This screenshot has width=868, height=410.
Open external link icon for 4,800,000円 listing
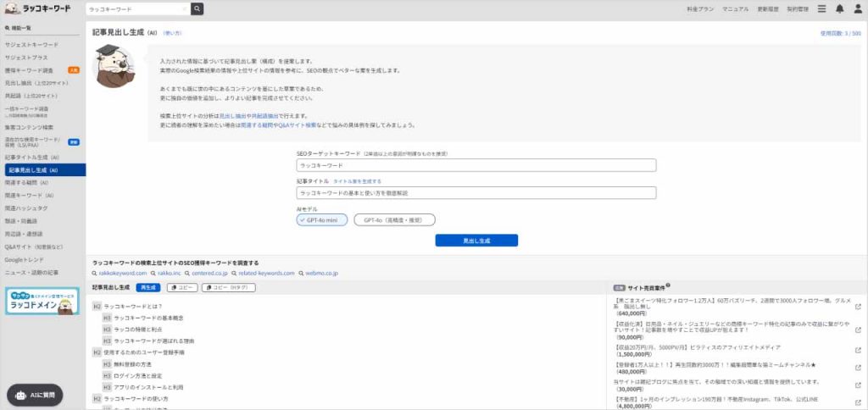tap(858, 402)
